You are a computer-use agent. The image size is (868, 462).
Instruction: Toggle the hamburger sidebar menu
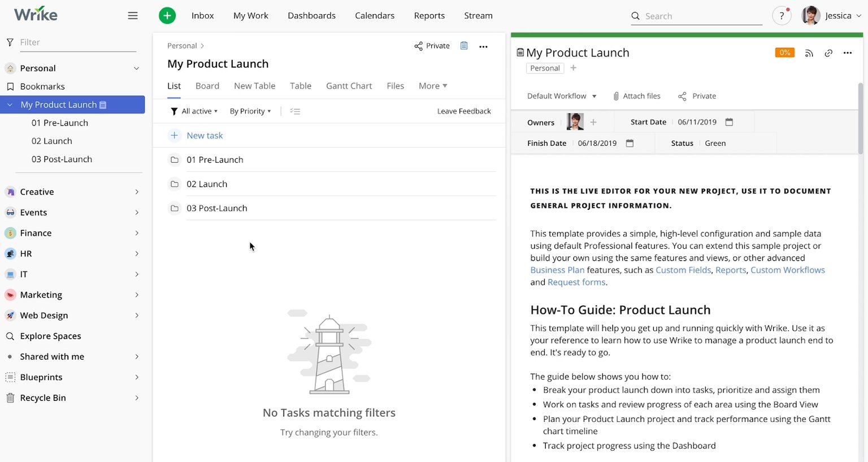[x=133, y=16]
